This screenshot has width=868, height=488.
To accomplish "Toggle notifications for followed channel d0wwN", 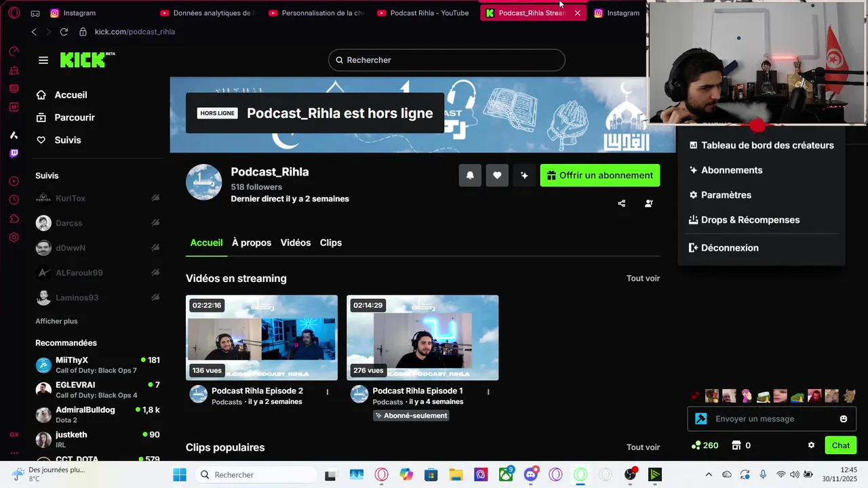I will click(x=155, y=248).
